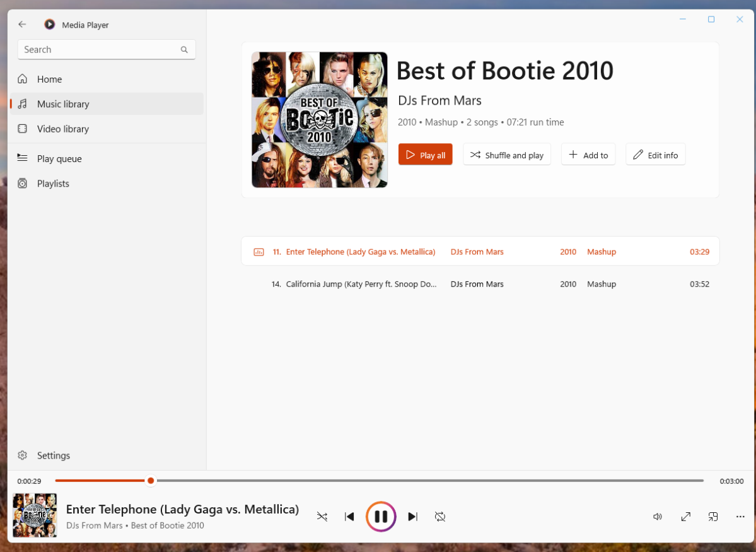Image resolution: width=756 pixels, height=552 pixels.
Task: Open the Add to dropdown
Action: pos(588,155)
